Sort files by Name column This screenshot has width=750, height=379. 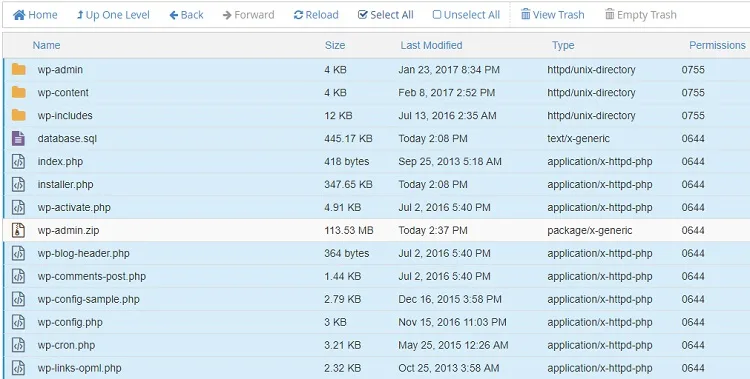click(x=46, y=45)
